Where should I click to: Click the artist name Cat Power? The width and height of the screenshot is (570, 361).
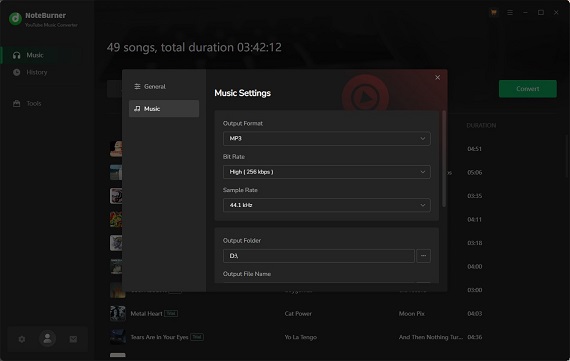pyautogui.click(x=298, y=313)
